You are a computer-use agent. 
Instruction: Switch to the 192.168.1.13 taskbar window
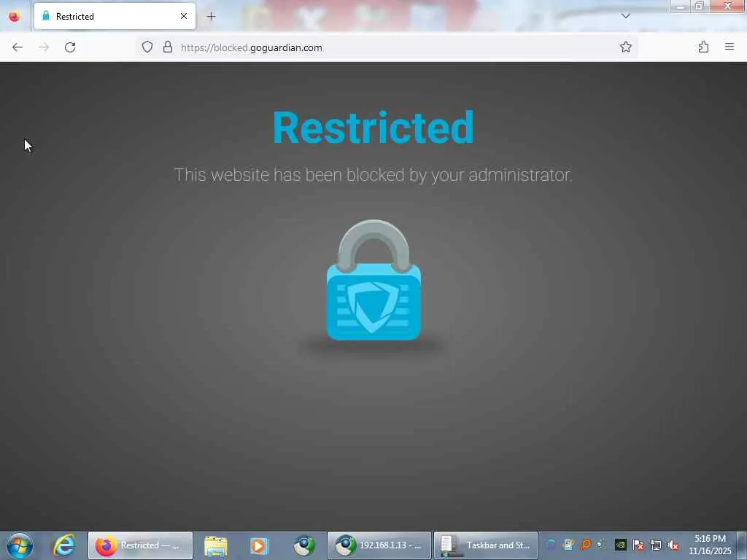pos(379,545)
